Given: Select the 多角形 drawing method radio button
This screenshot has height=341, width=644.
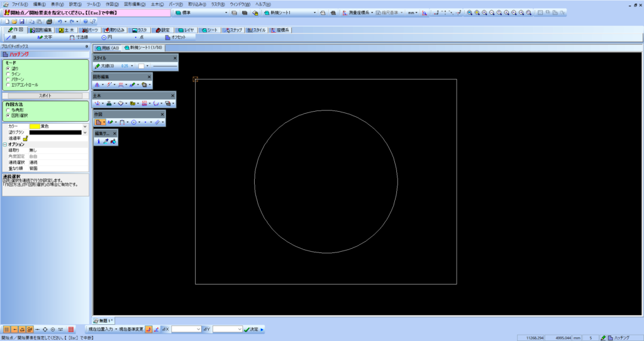Looking at the screenshot, I should point(8,111).
